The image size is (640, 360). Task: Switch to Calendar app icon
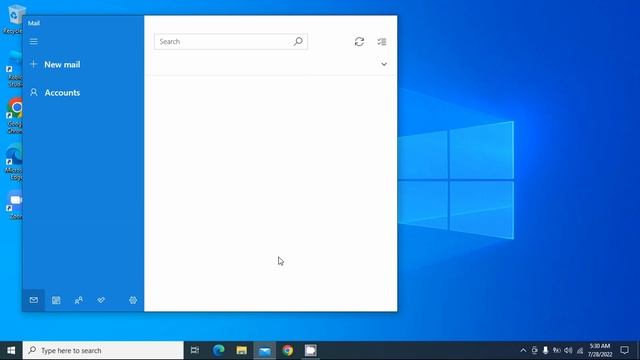56,300
